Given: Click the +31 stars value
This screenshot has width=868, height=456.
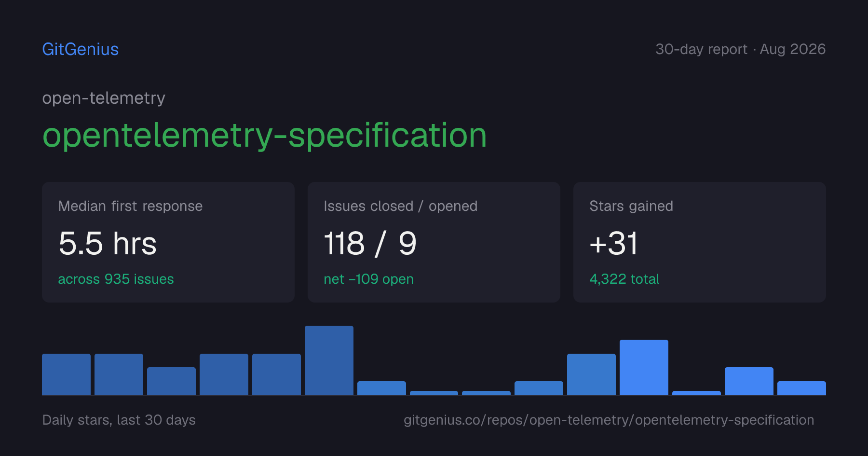Looking at the screenshot, I should 614,243.
